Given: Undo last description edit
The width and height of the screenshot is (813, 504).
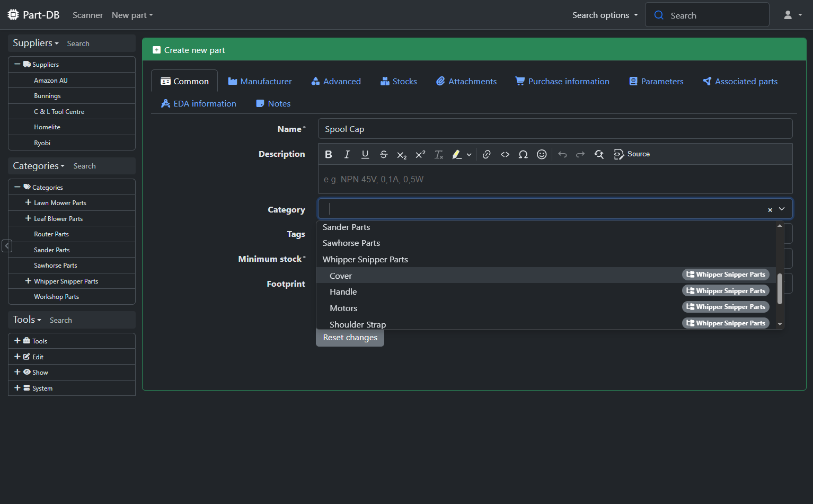Looking at the screenshot, I should pyautogui.click(x=562, y=154).
